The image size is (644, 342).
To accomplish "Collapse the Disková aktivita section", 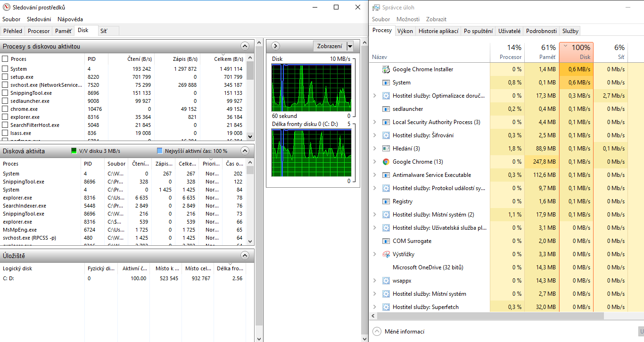I will 245,151.
